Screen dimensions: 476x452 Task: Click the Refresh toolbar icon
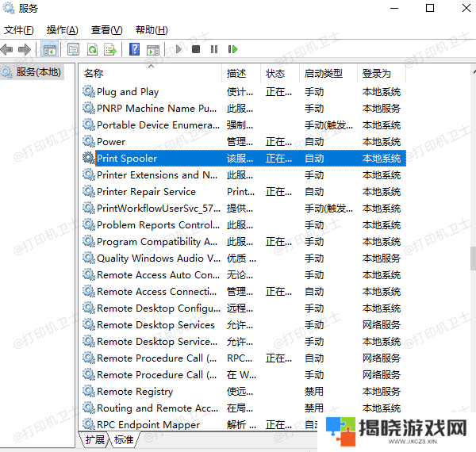[x=92, y=49]
